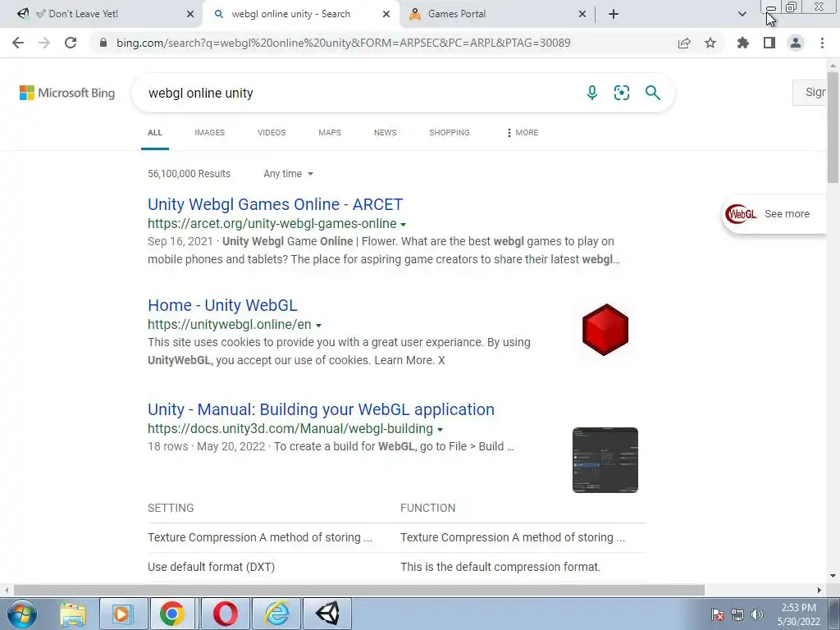Open the Any time filter dropdown
Screen dimensions: 840x630
pyautogui.click(x=288, y=174)
